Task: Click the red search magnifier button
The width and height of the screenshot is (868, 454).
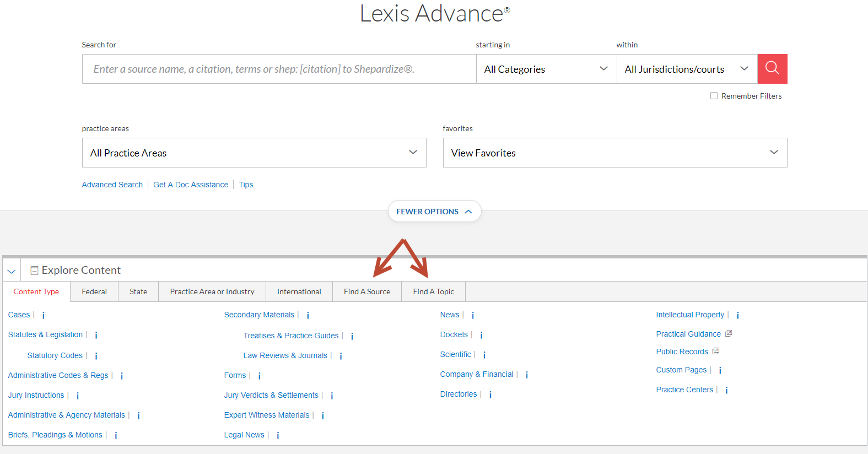Action: click(772, 69)
